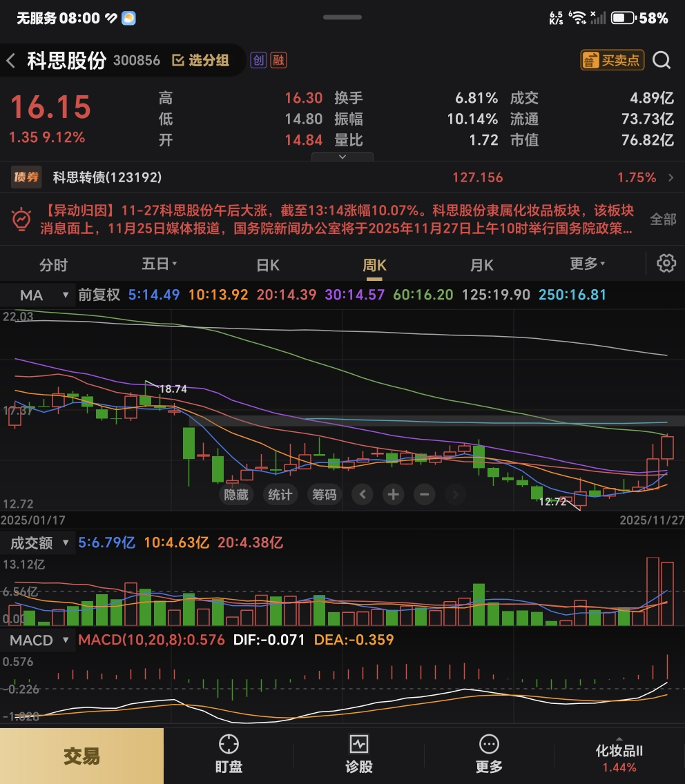Viewport: 685px width, 784px height.
Task: Tap the MA 250:16.81 value
Action: click(572, 295)
